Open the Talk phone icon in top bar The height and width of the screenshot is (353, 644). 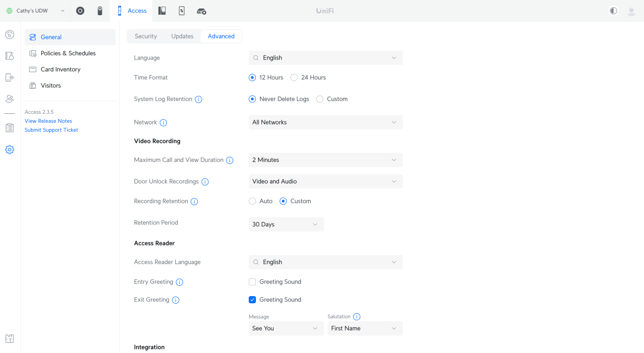(162, 11)
